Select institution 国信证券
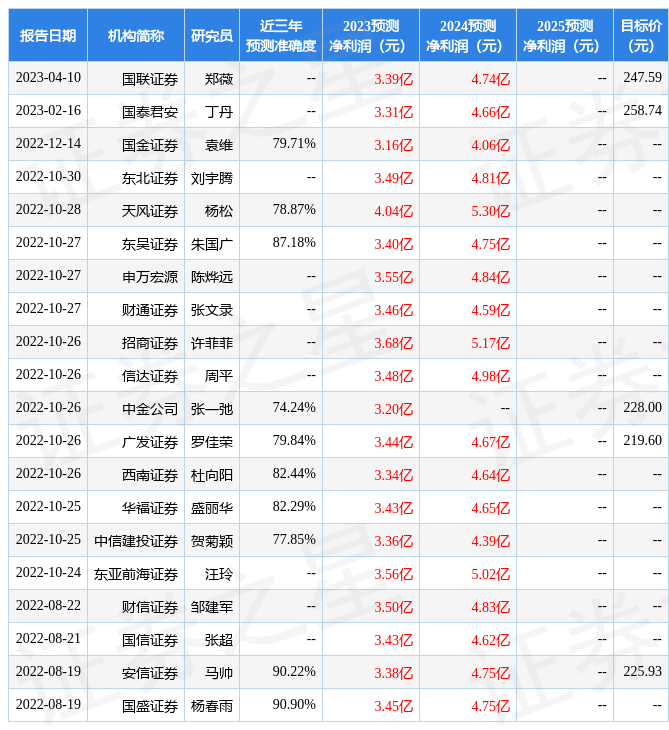The height and width of the screenshot is (730, 669). (x=150, y=640)
